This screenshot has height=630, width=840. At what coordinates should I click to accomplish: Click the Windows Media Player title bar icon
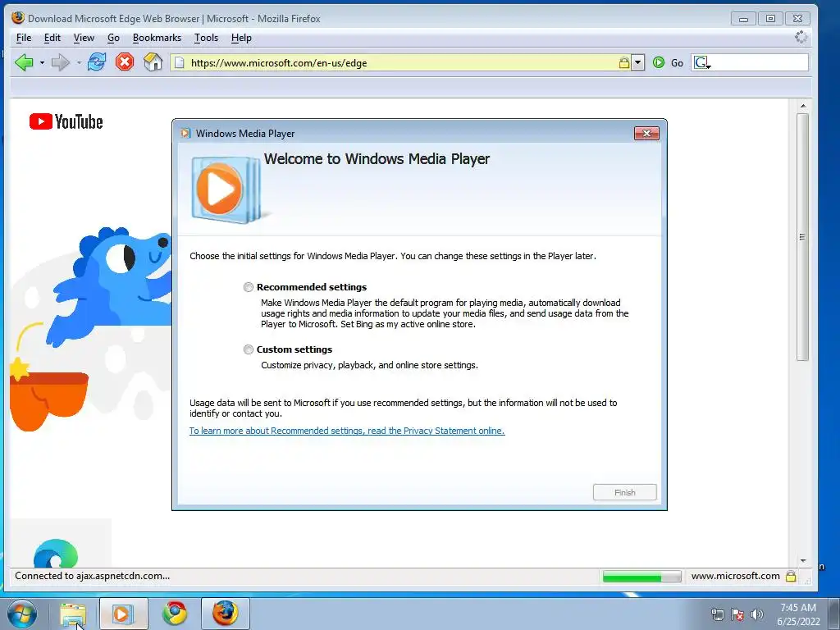185,134
